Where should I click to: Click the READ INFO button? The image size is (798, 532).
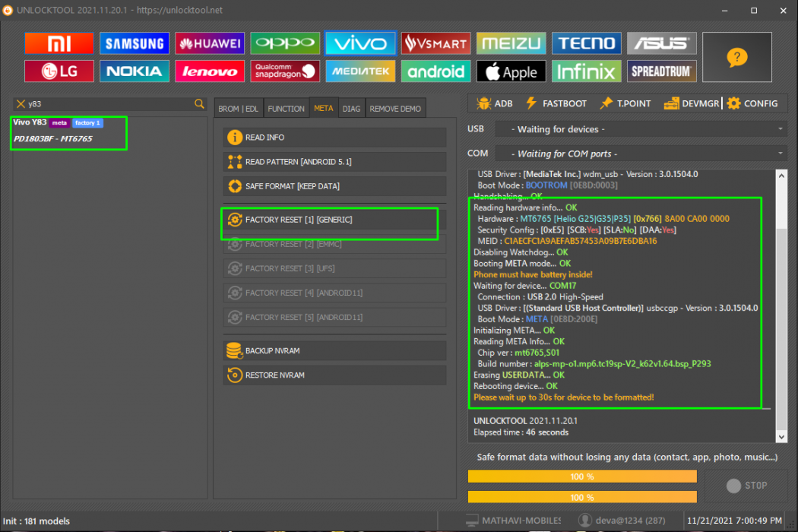click(x=334, y=138)
